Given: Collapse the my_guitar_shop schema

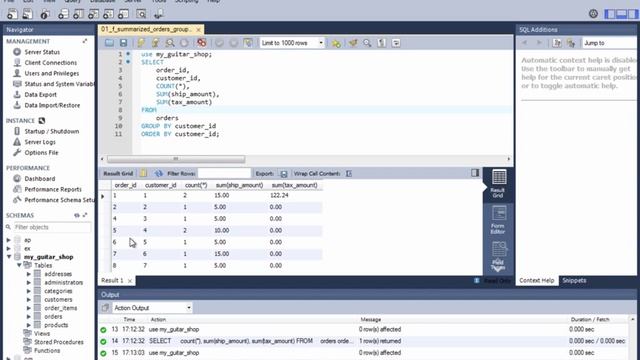Looking at the screenshot, I should point(9,257).
